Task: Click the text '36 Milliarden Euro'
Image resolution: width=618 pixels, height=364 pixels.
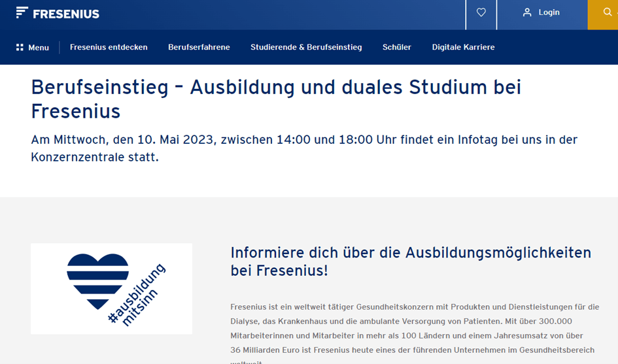Action: coord(265,350)
